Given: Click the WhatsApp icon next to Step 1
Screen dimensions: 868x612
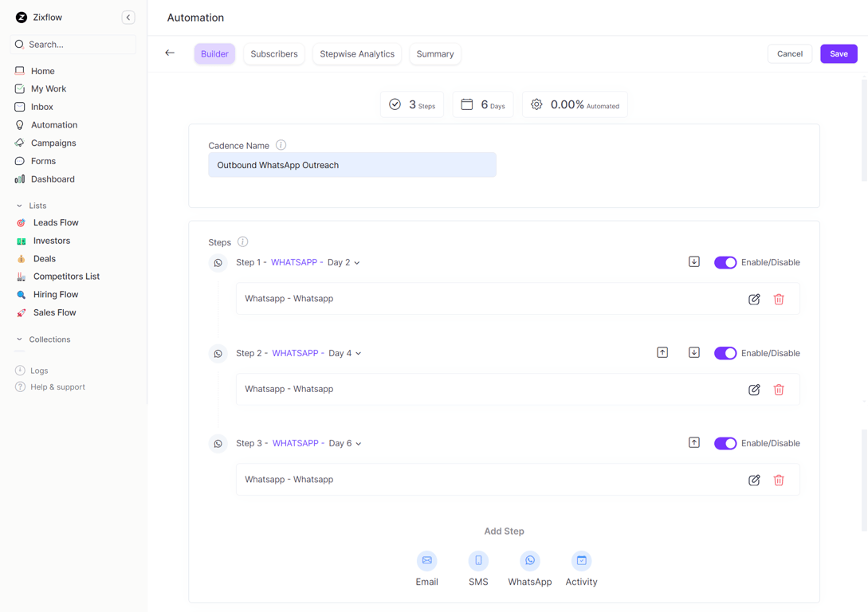Looking at the screenshot, I should click(218, 262).
